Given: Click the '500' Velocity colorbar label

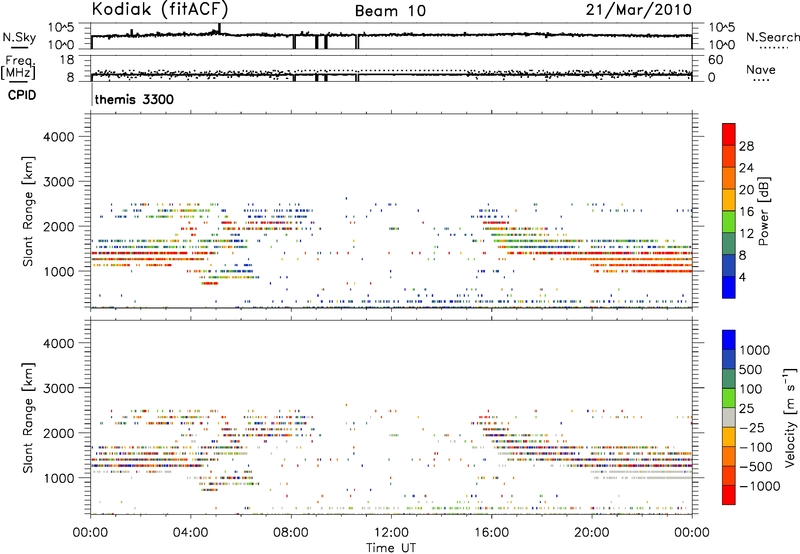Looking at the screenshot, I should [751, 370].
